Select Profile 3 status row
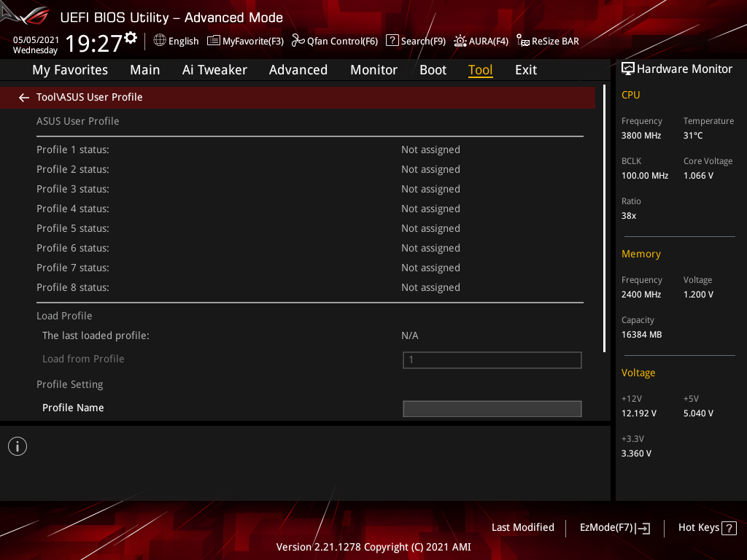The image size is (747, 560). [309, 189]
